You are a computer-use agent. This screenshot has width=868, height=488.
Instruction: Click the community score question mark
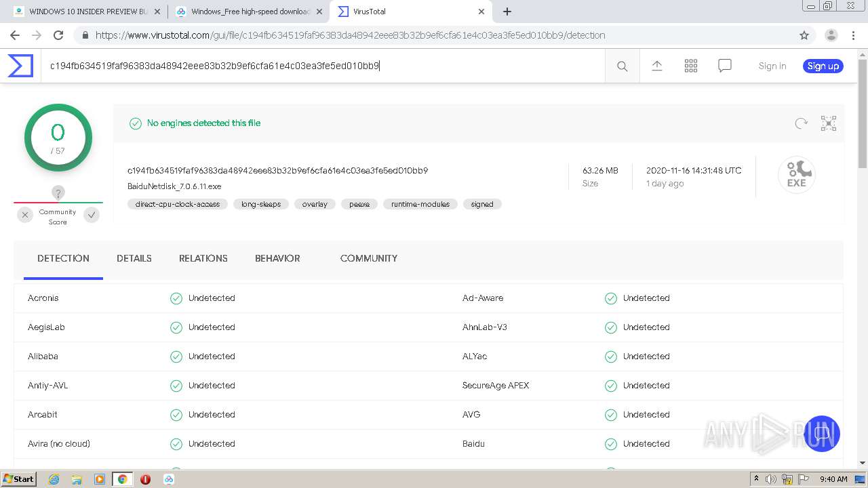point(58,192)
